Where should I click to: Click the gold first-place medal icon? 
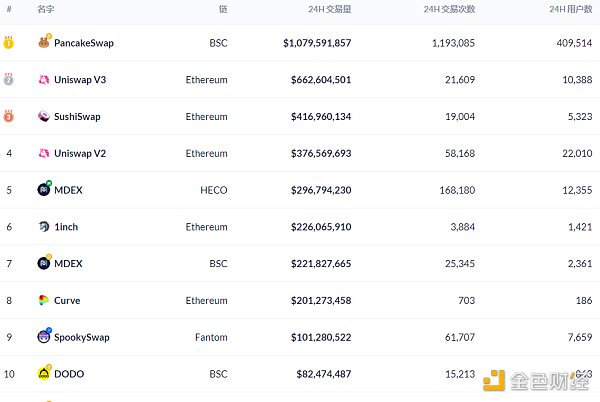[x=9, y=43]
